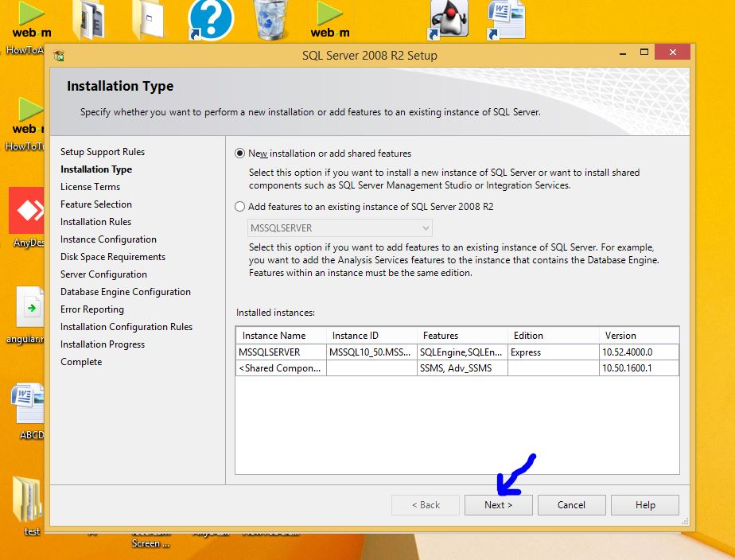Click the blue question mark help shortcut
735x560 pixels.
pyautogui.click(x=210, y=20)
